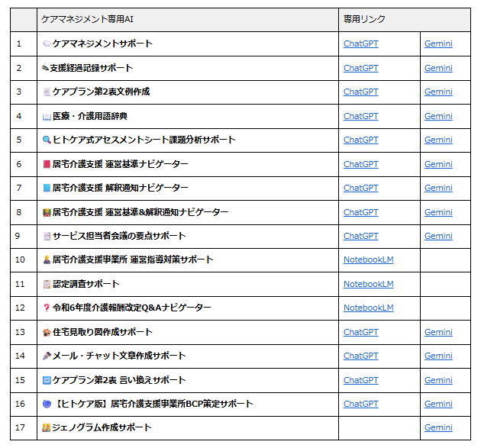Open Gemini link in row 8 運営基準&解釈通知ナビゲーター
This screenshot has height=448, width=481.
point(438,212)
